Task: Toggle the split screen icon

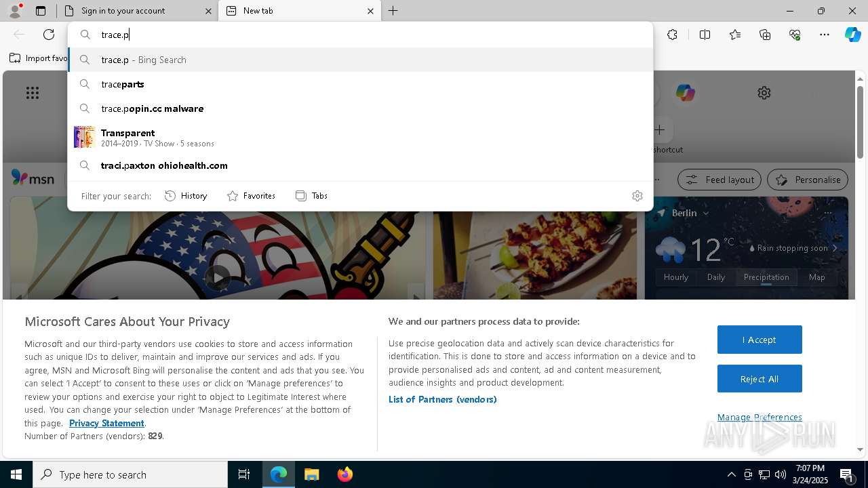Action: (705, 35)
